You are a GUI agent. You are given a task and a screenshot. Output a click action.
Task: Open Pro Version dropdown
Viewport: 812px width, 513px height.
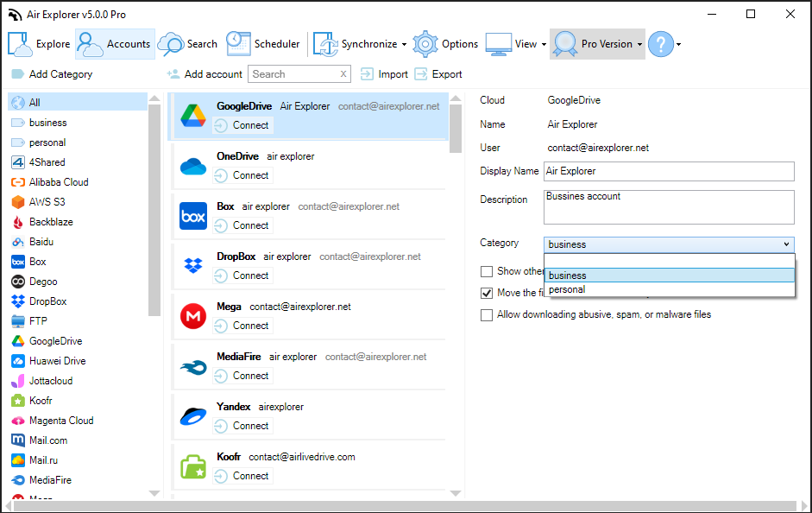(598, 44)
